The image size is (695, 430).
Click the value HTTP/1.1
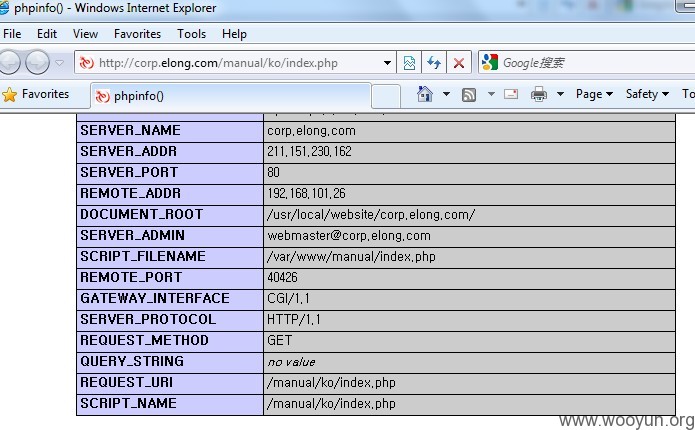pos(293,319)
